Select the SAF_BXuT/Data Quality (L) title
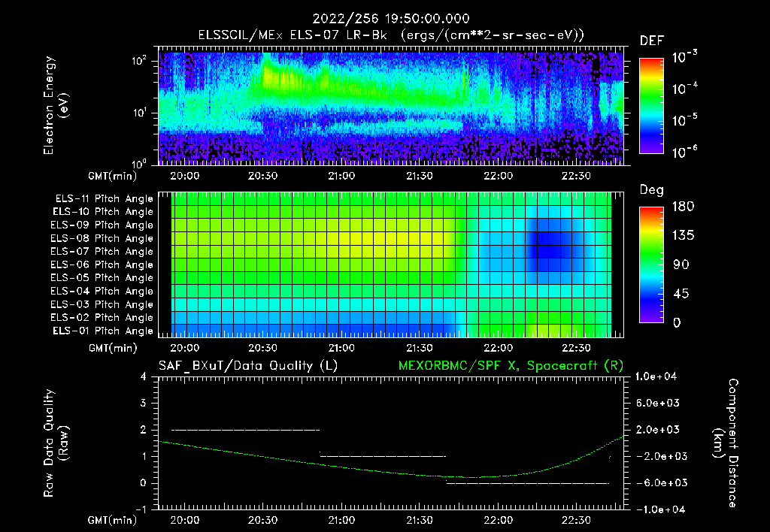The width and height of the screenshot is (770, 532). (x=248, y=366)
